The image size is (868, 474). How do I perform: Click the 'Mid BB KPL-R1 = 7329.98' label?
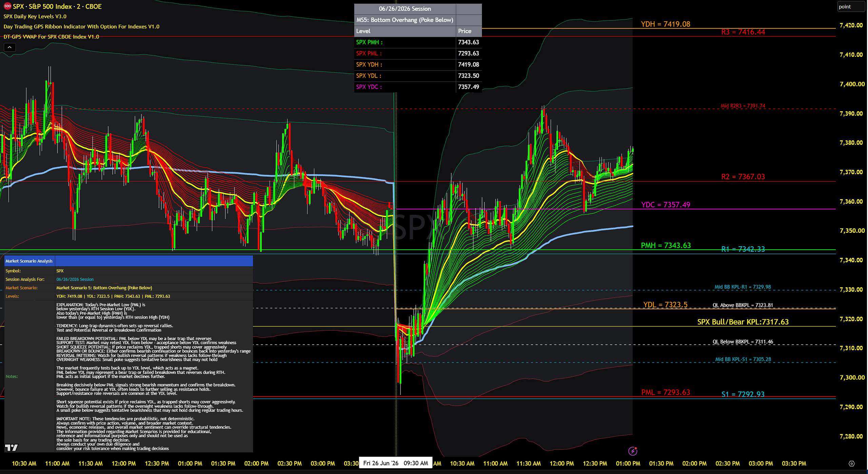(743, 287)
